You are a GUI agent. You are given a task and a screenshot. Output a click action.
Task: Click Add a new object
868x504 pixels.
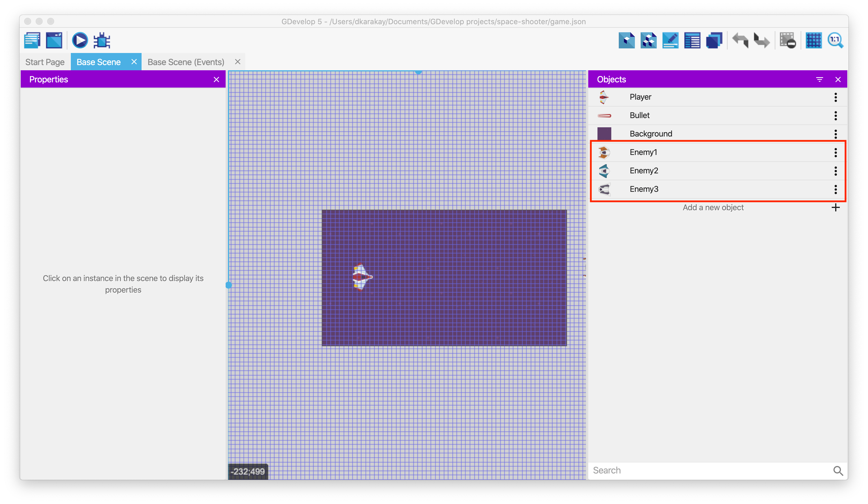tap(713, 208)
